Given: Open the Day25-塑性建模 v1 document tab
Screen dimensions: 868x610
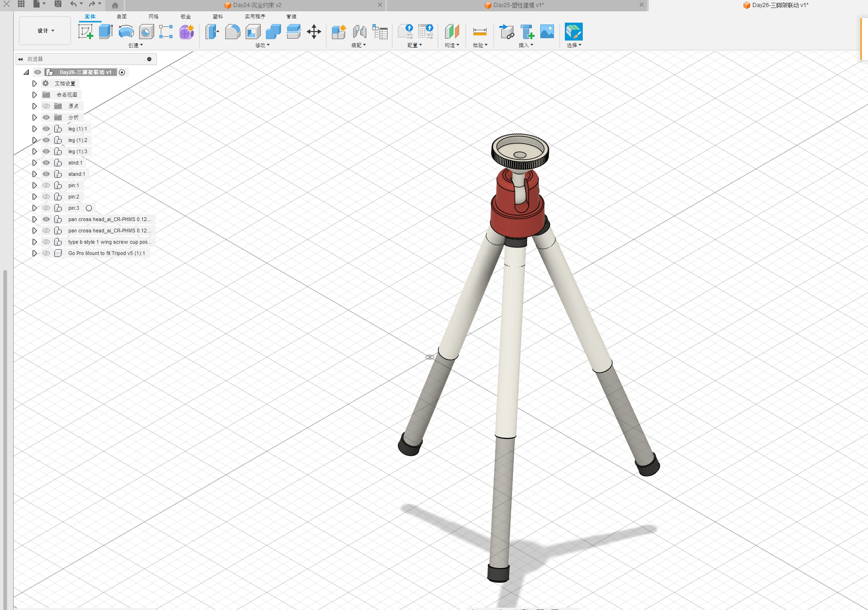Looking at the screenshot, I should point(518,5).
